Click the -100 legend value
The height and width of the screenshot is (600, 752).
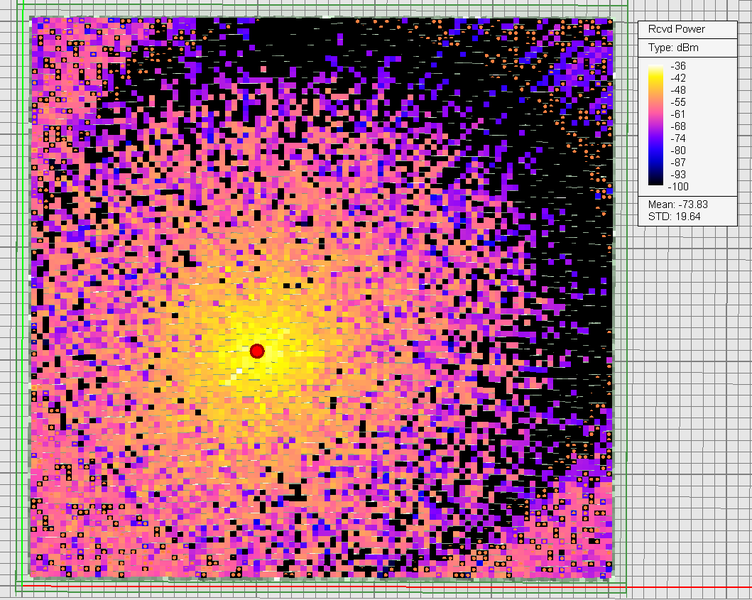coord(678,186)
